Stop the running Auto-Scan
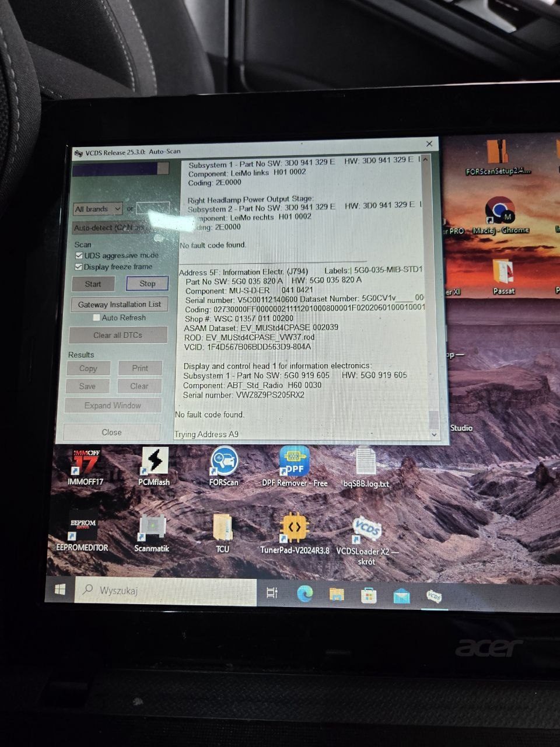The image size is (560, 747). tap(148, 284)
